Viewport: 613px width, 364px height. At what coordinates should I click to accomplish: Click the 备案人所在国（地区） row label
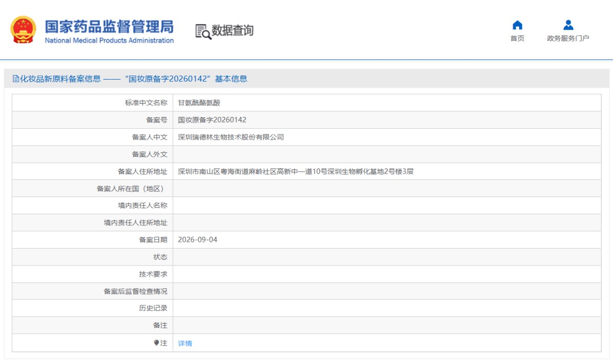pyautogui.click(x=132, y=188)
